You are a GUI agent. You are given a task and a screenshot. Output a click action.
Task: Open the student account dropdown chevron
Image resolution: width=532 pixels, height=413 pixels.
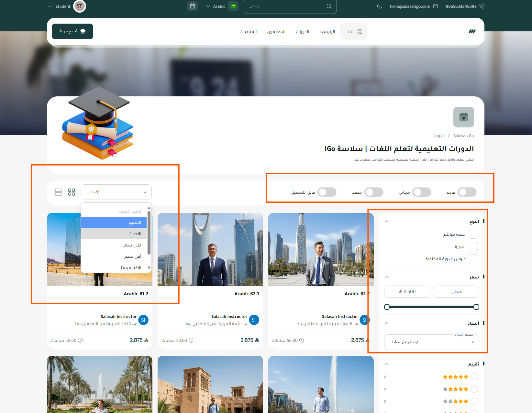point(50,6)
